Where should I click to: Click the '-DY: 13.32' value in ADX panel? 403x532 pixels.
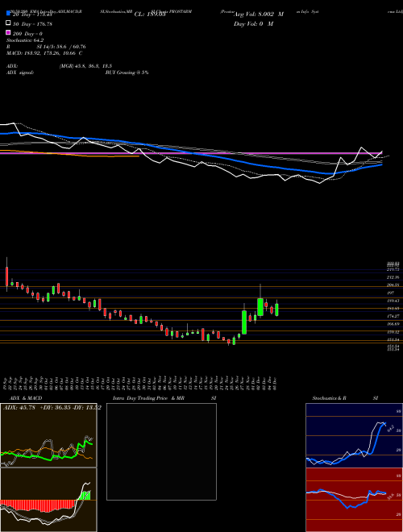(x=86, y=408)
